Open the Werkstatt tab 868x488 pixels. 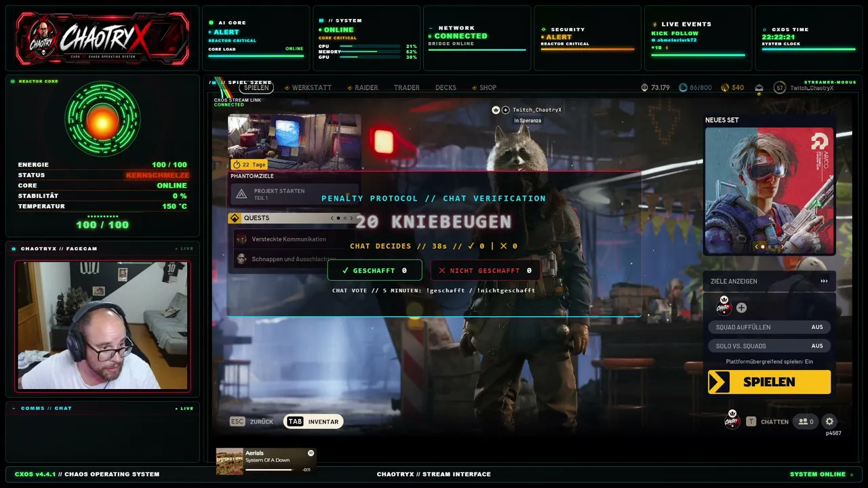pyautogui.click(x=312, y=87)
